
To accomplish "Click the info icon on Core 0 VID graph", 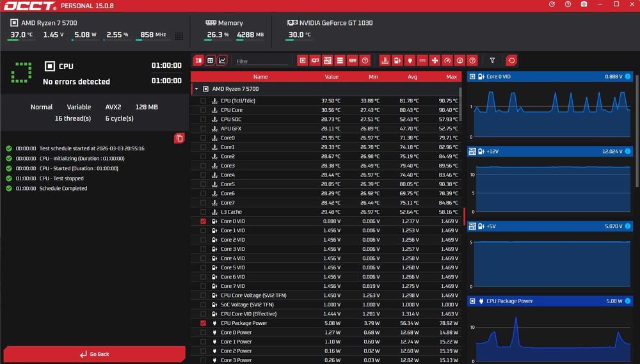I will 627,76.
